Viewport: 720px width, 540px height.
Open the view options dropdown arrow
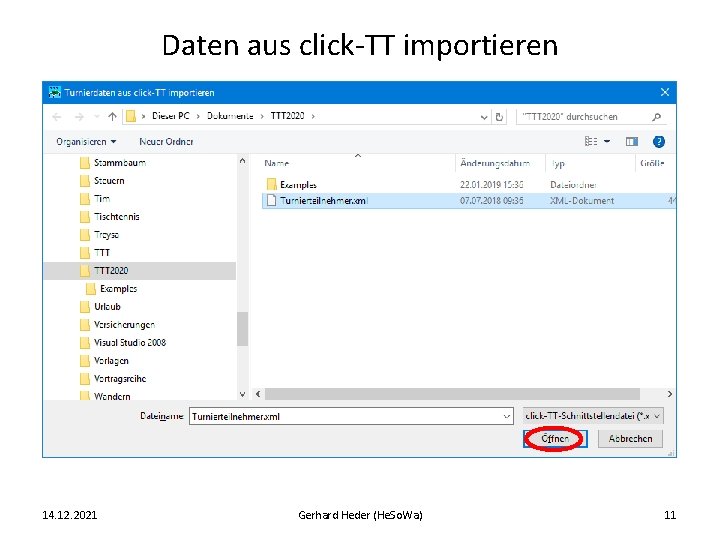607,141
